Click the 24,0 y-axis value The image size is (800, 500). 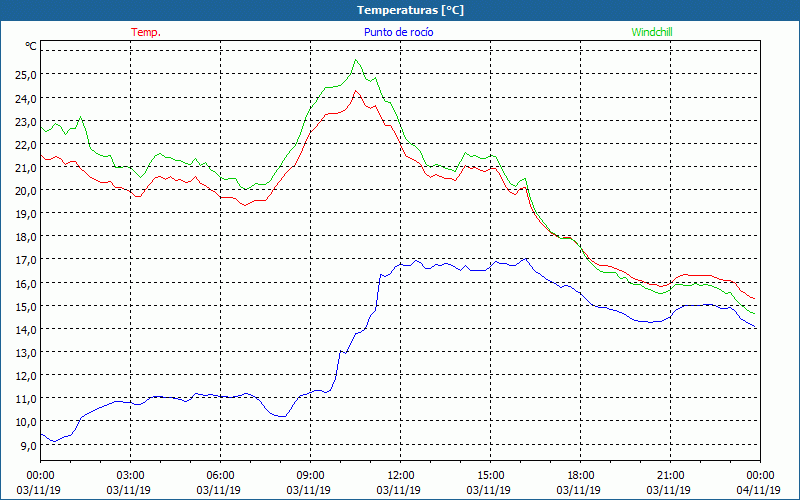[26, 98]
